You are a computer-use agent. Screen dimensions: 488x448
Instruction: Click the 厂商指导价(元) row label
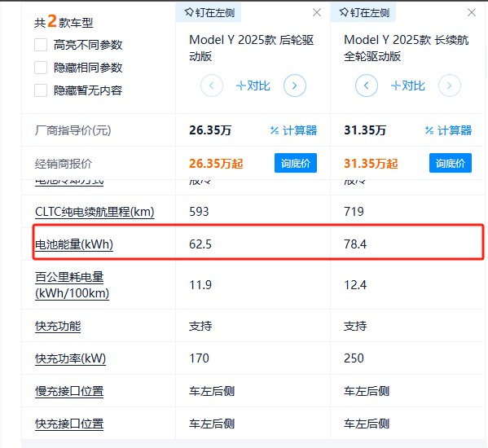pos(73,130)
